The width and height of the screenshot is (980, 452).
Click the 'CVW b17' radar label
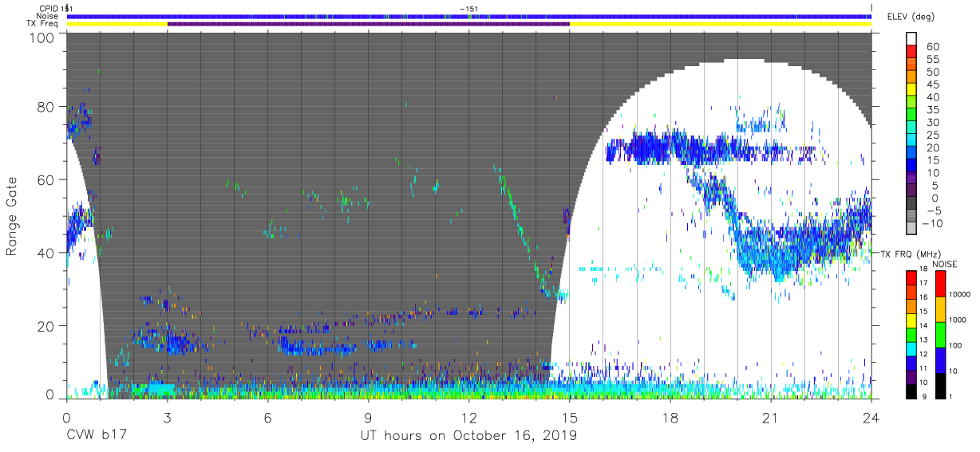[x=96, y=436]
